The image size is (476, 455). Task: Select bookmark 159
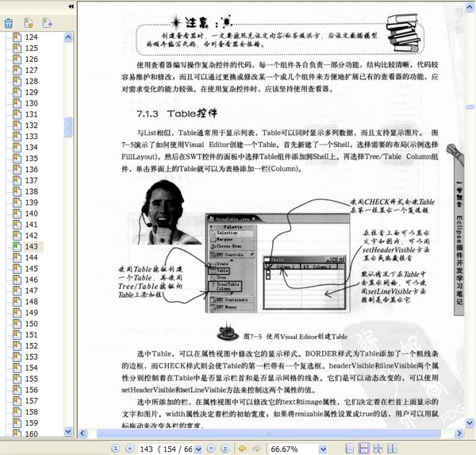click(31, 422)
